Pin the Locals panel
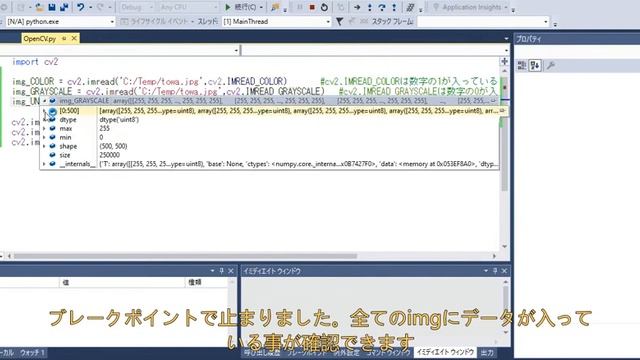 click(222, 271)
